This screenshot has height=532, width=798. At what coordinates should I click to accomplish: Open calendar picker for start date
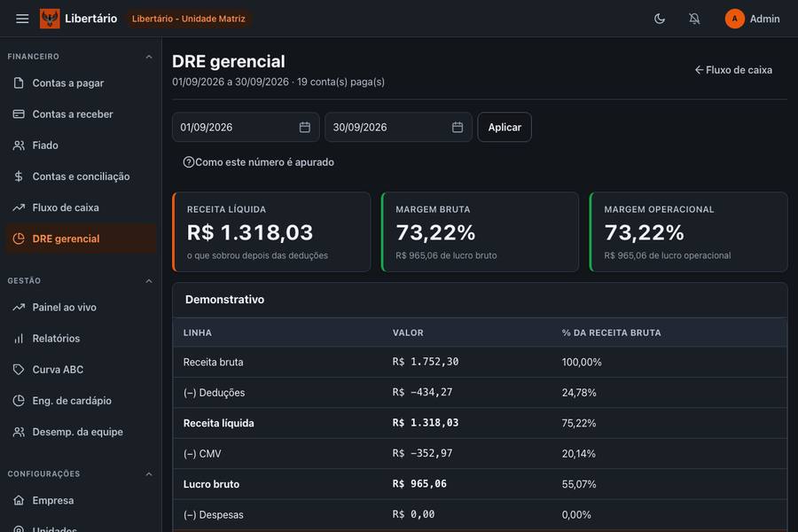[305, 128]
